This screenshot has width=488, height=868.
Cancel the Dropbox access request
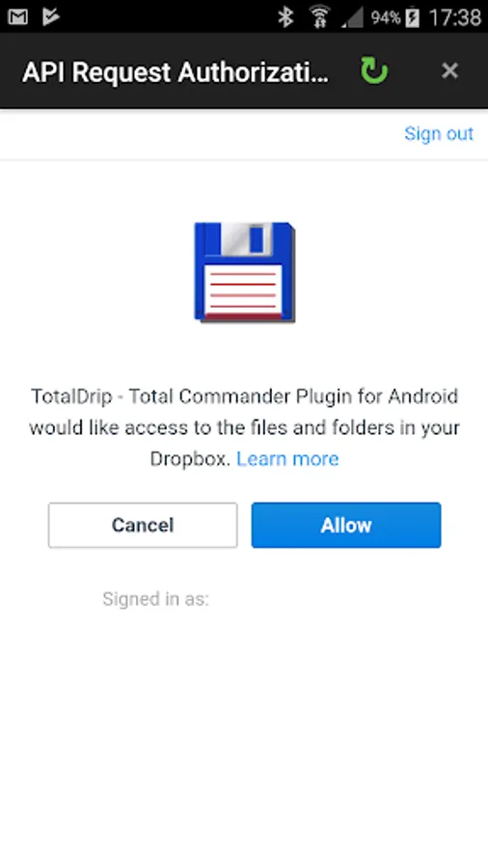[x=143, y=525]
